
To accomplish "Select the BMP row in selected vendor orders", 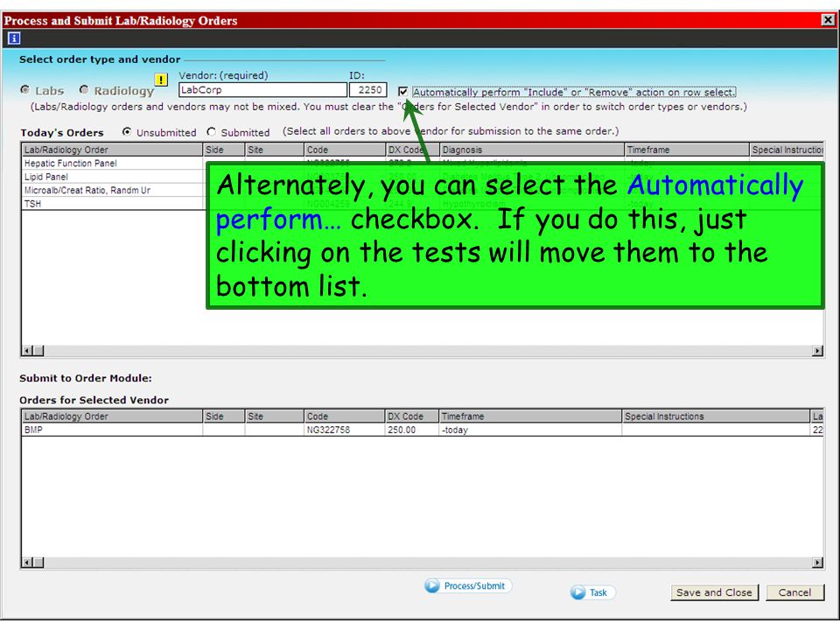I will (x=423, y=430).
